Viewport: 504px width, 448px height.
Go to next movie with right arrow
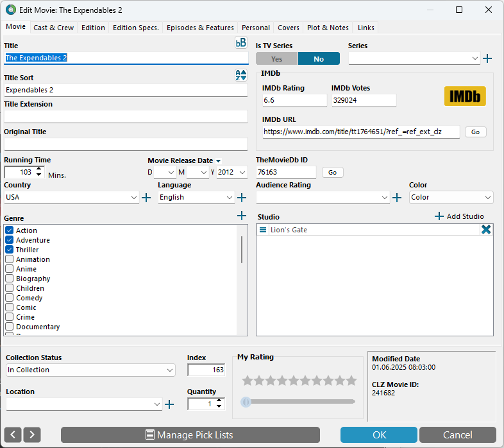(32, 435)
